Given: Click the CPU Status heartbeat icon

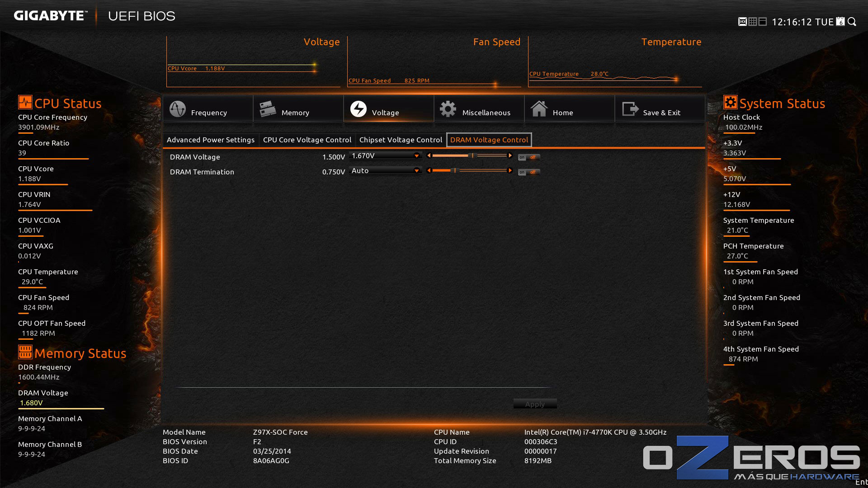Looking at the screenshot, I should click(x=25, y=102).
